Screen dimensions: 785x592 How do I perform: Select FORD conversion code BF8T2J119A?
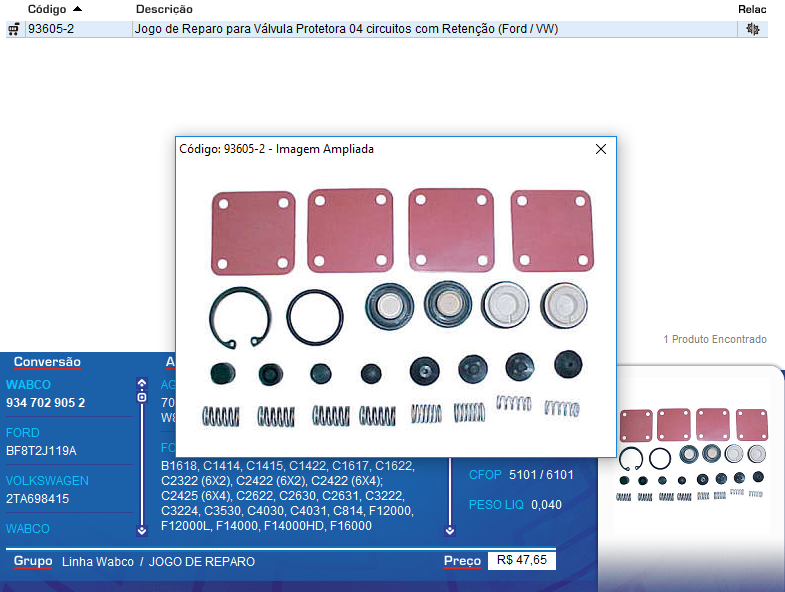[41, 451]
